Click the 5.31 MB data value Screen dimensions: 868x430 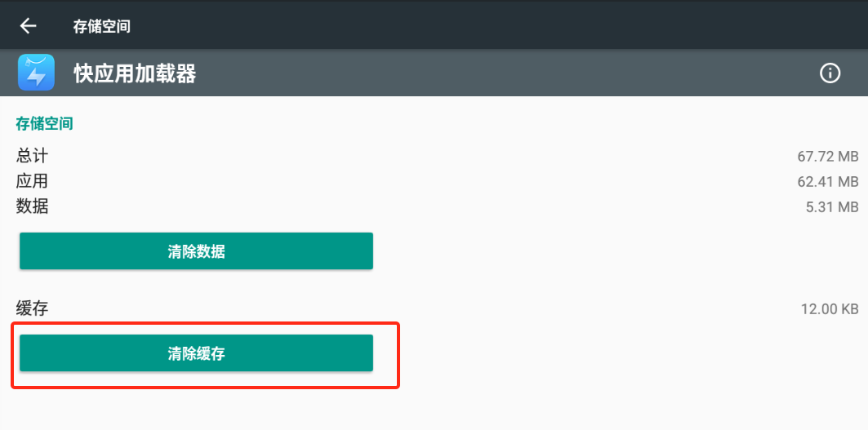point(831,207)
